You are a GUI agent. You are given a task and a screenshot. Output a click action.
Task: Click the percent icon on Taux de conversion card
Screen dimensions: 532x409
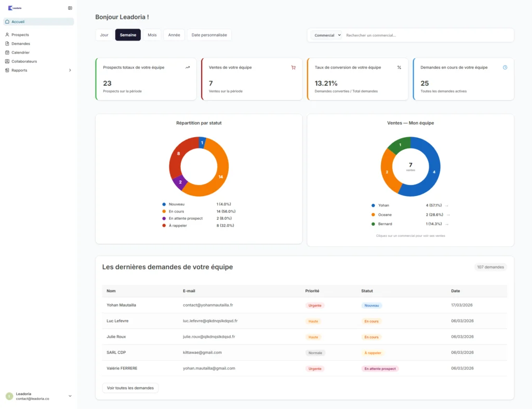click(x=399, y=68)
